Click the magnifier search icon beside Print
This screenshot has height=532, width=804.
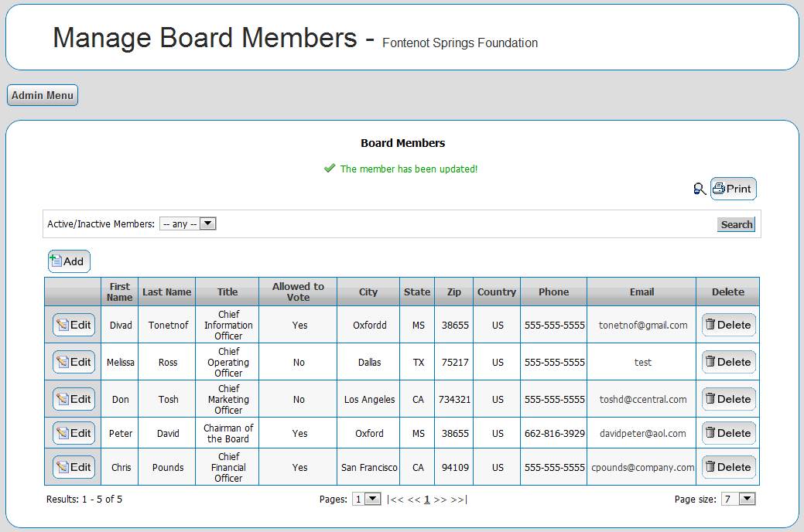tap(700, 189)
